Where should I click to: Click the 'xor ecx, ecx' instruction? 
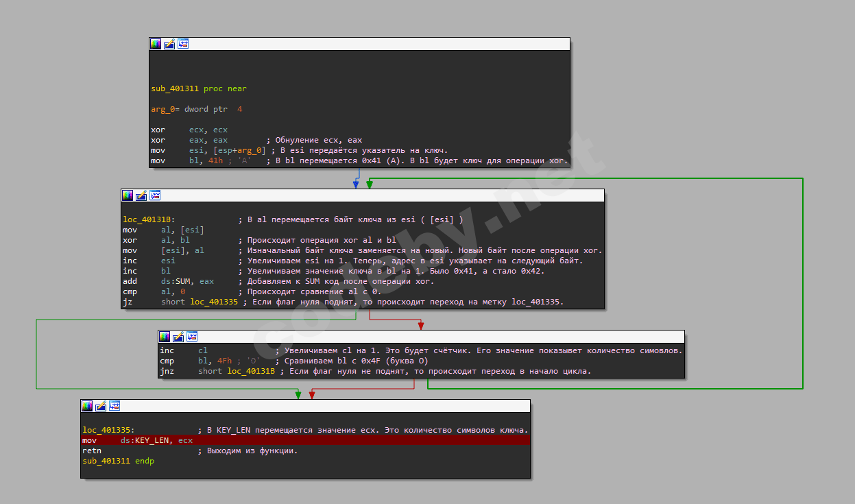point(189,130)
